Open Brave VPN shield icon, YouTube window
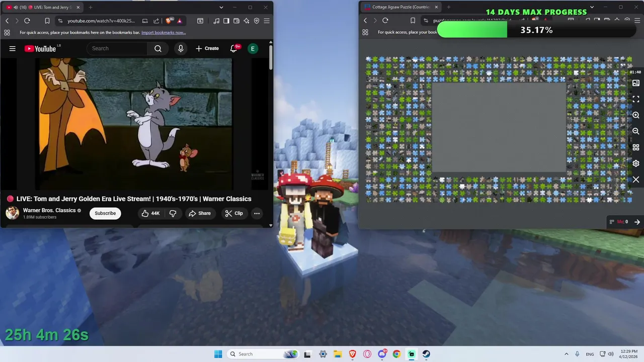This screenshot has height=362, width=644. [x=257, y=21]
